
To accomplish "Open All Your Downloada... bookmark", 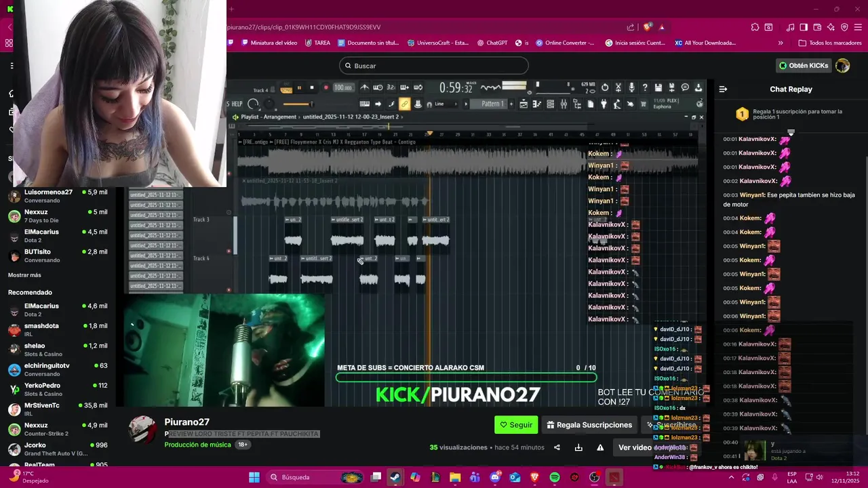I will pyautogui.click(x=705, y=43).
